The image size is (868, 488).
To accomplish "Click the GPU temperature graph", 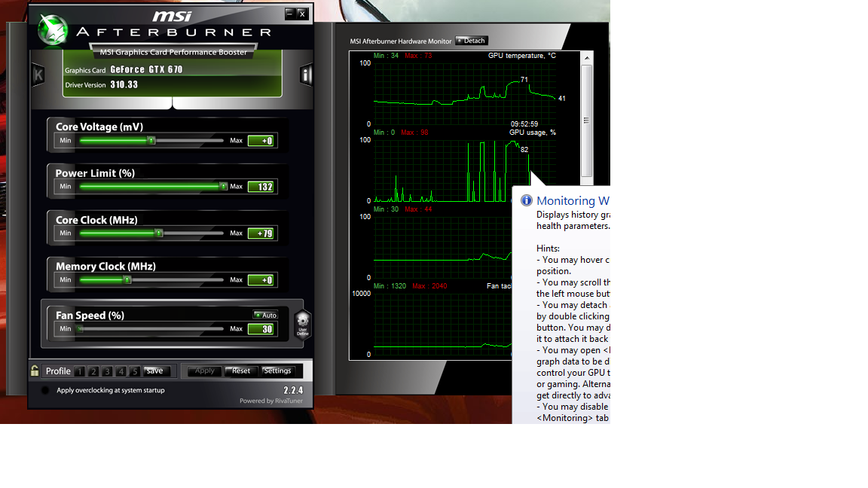I will (x=465, y=93).
